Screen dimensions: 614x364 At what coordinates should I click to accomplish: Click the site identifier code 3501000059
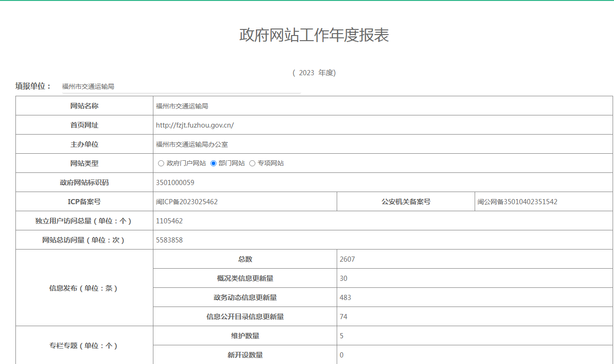[175, 183]
